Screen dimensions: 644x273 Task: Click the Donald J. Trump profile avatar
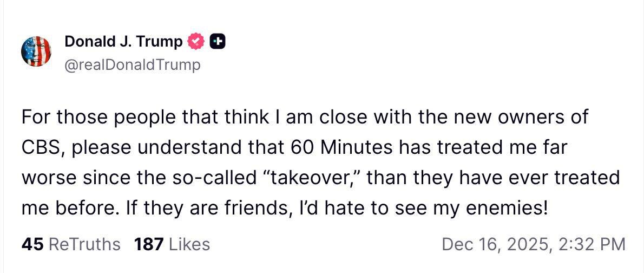click(36, 52)
